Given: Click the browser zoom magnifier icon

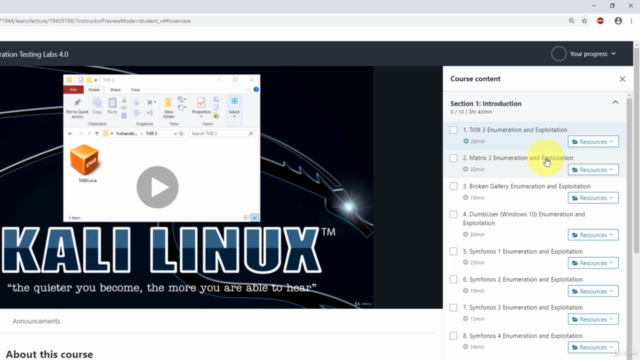Looking at the screenshot, I should (571, 21).
